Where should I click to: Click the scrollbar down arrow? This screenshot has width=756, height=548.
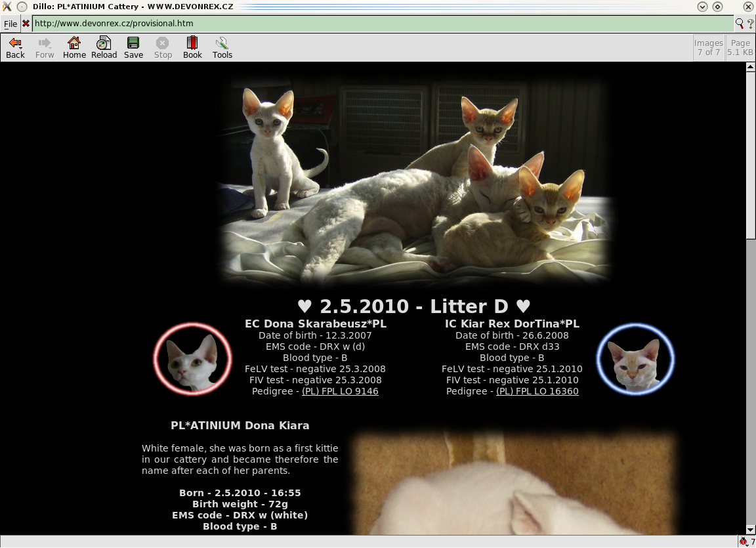[x=750, y=530]
